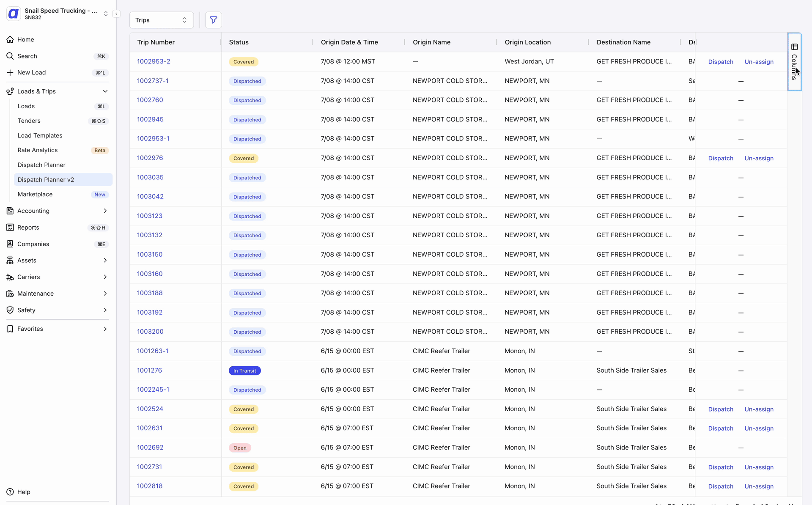Open Dispatch Planner page
The image size is (812, 505).
63,165
